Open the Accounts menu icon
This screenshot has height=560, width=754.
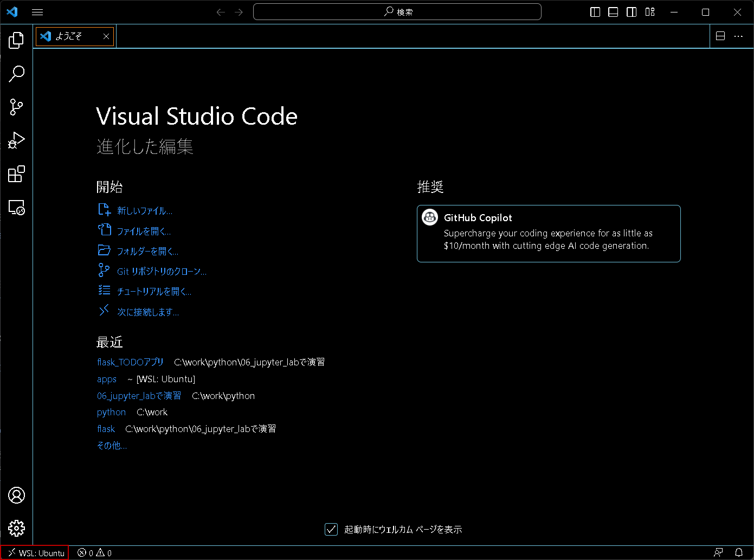16,495
